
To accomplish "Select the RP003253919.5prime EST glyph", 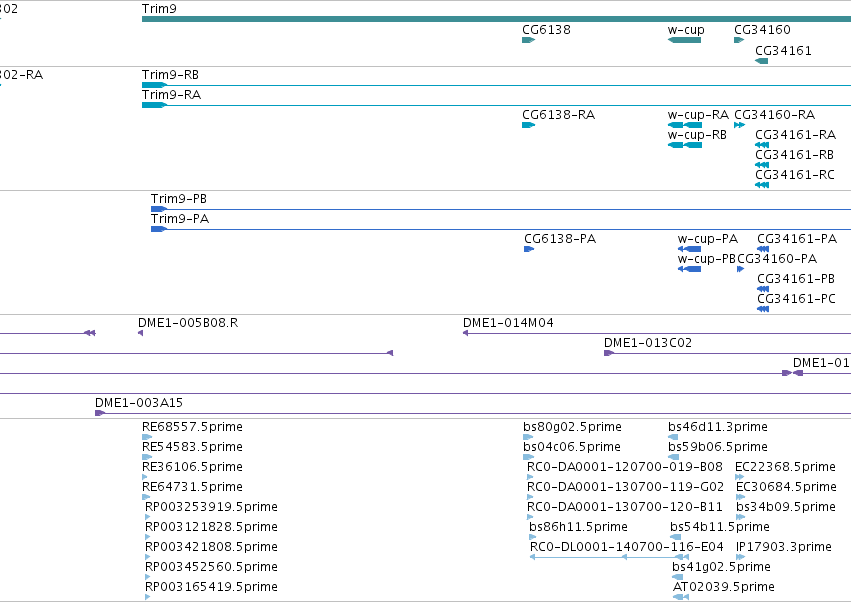I will [x=148, y=517].
